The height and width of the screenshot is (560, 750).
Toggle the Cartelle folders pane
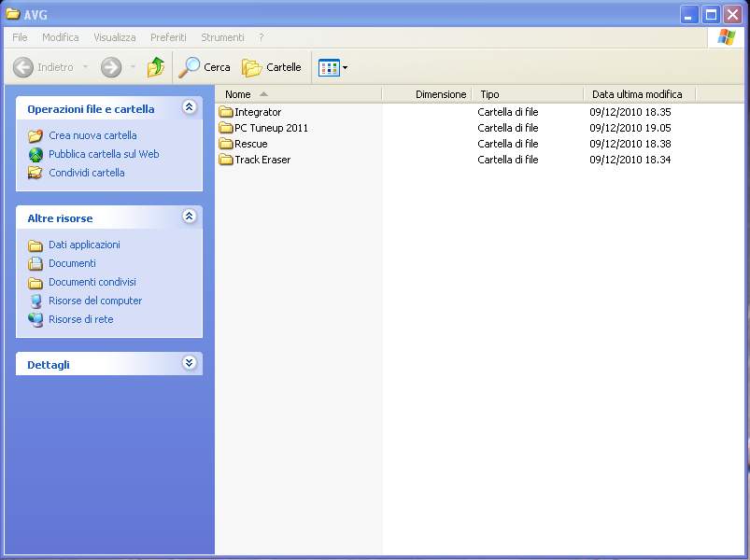click(x=271, y=67)
